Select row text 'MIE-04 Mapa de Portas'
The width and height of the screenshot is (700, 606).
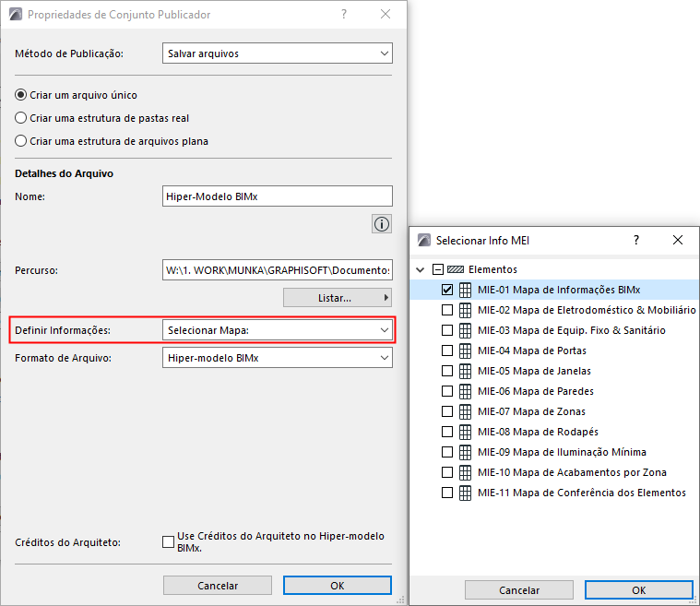(x=532, y=351)
